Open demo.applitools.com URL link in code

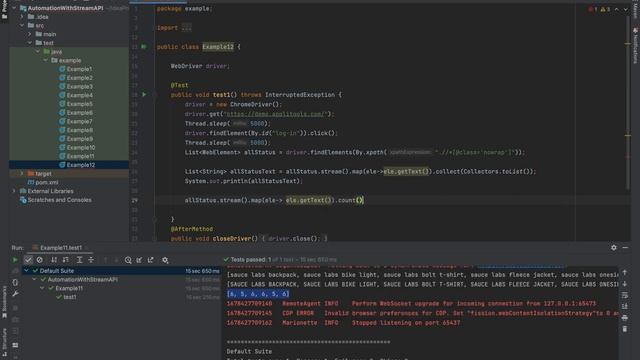pyautogui.click(x=276, y=114)
